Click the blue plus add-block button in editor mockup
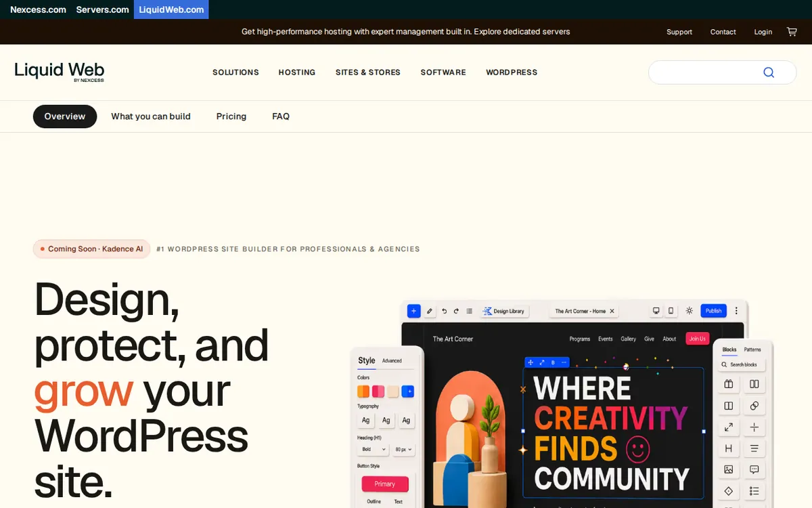This screenshot has width=812, height=508. point(414,311)
